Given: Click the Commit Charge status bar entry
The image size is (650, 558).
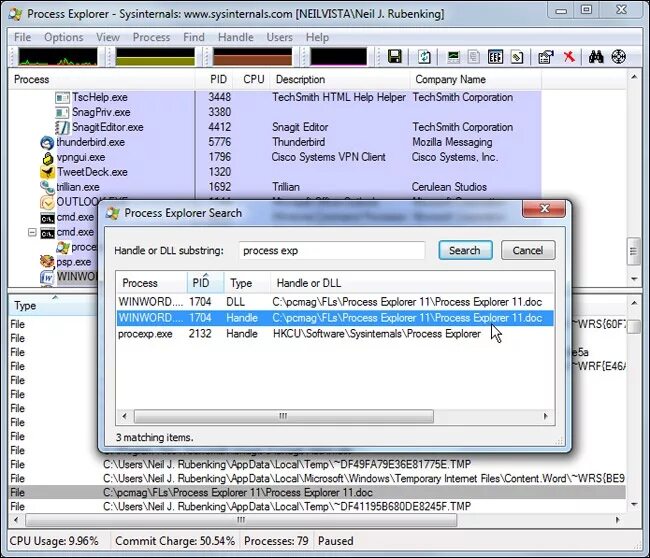Looking at the screenshot, I should coord(175,541).
